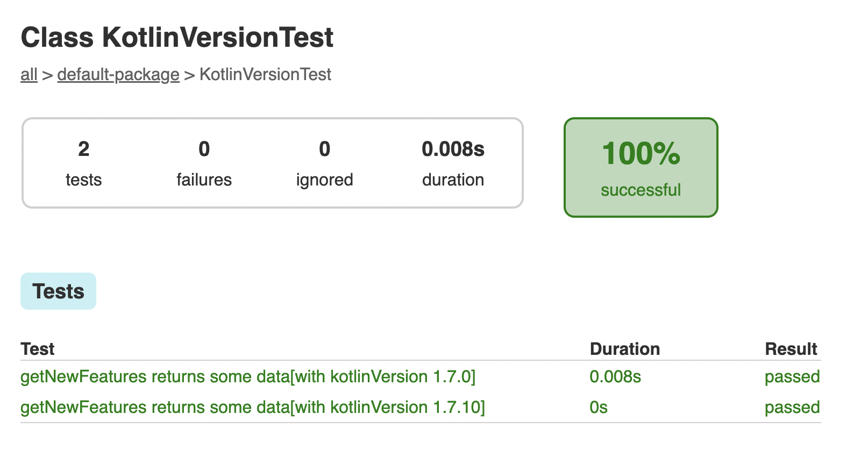Click the passed result for version 1.7.10
This screenshot has width=868, height=457.
coord(792,407)
